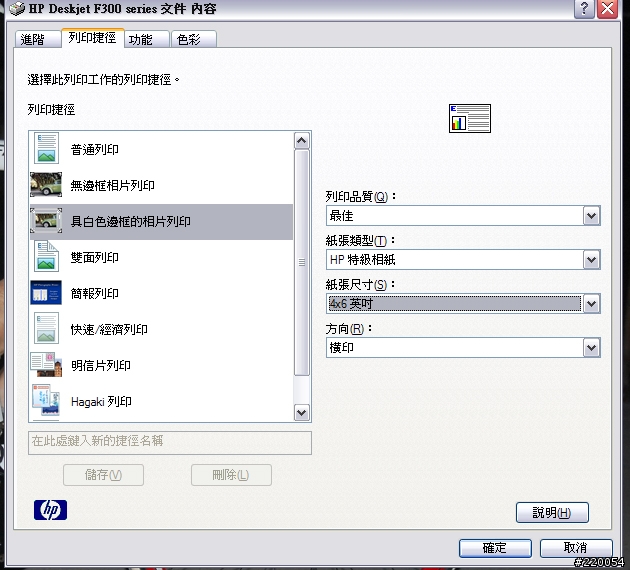Click the Hagaki 列印 card icon

tap(46, 400)
